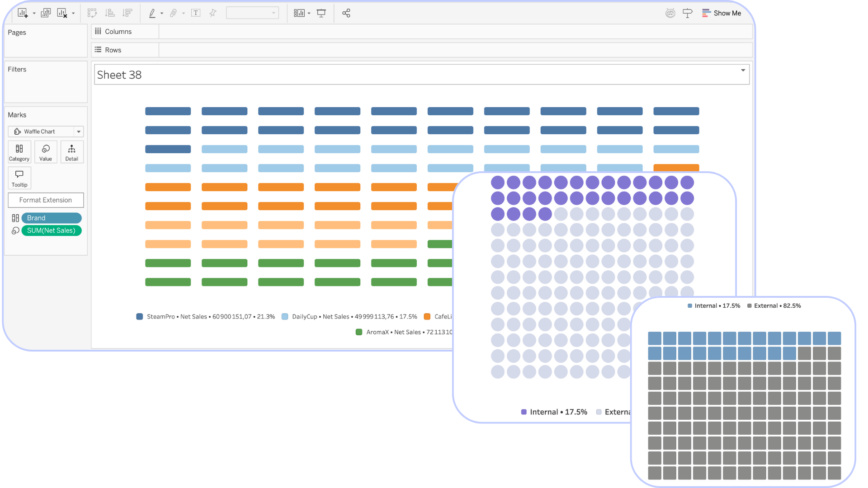
Task: Click the New Worksheet icon
Action: point(23,13)
